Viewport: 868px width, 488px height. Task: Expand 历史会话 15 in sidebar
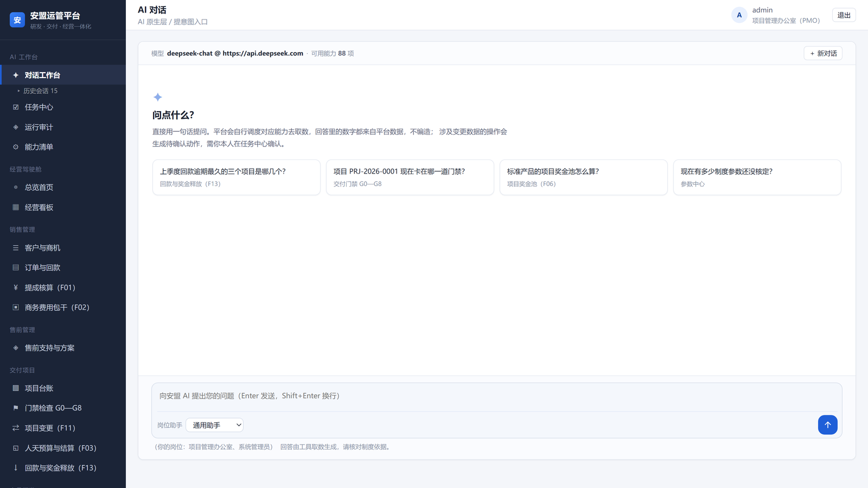click(x=37, y=91)
